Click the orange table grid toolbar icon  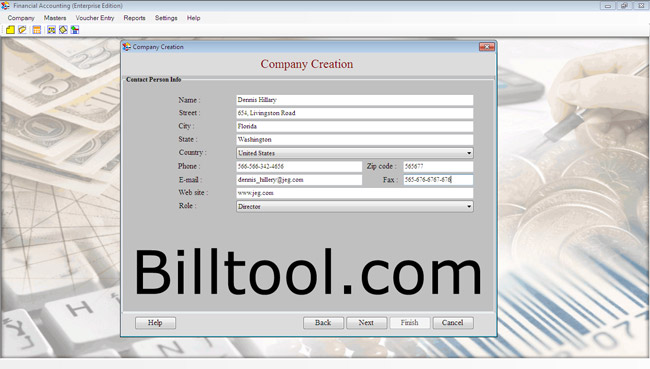tap(37, 30)
